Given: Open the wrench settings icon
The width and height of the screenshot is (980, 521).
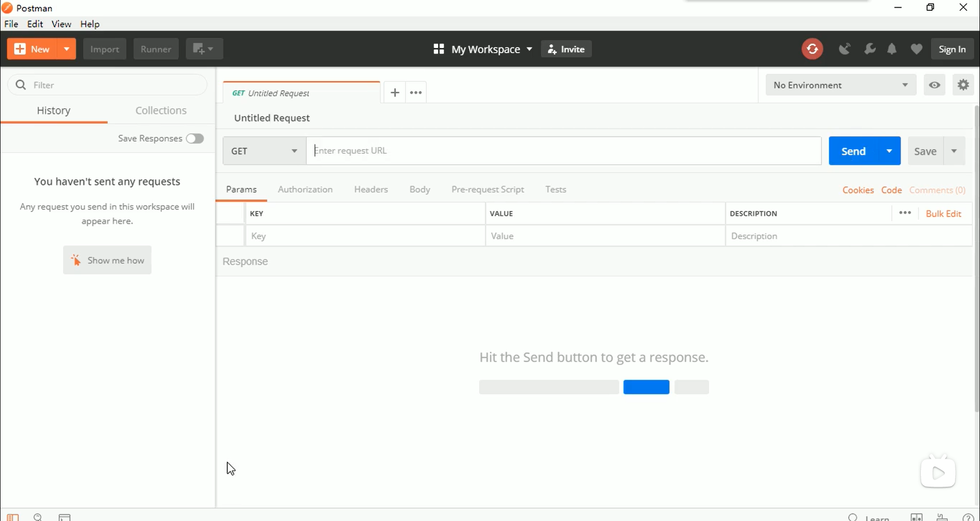Looking at the screenshot, I should (x=870, y=49).
